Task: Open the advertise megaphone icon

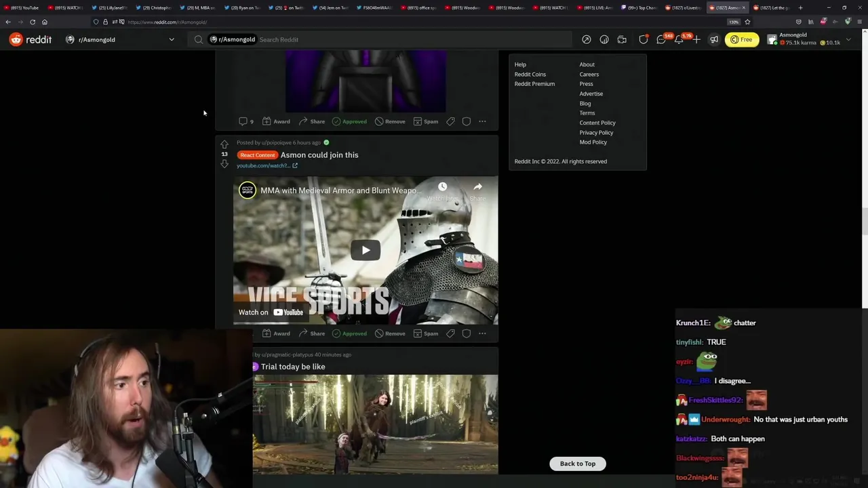Action: (x=713, y=39)
